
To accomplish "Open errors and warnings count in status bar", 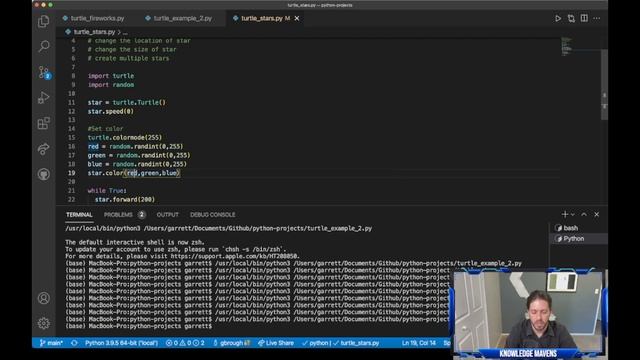I will [x=185, y=343].
